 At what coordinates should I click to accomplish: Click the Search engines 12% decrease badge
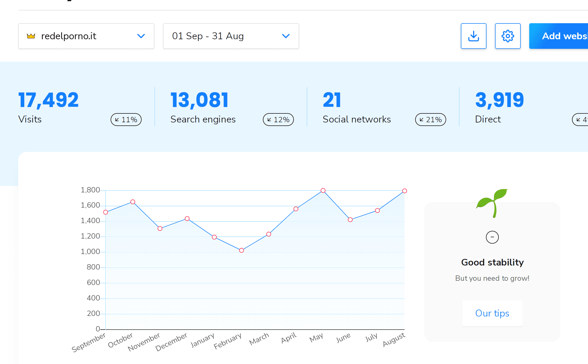pos(278,120)
